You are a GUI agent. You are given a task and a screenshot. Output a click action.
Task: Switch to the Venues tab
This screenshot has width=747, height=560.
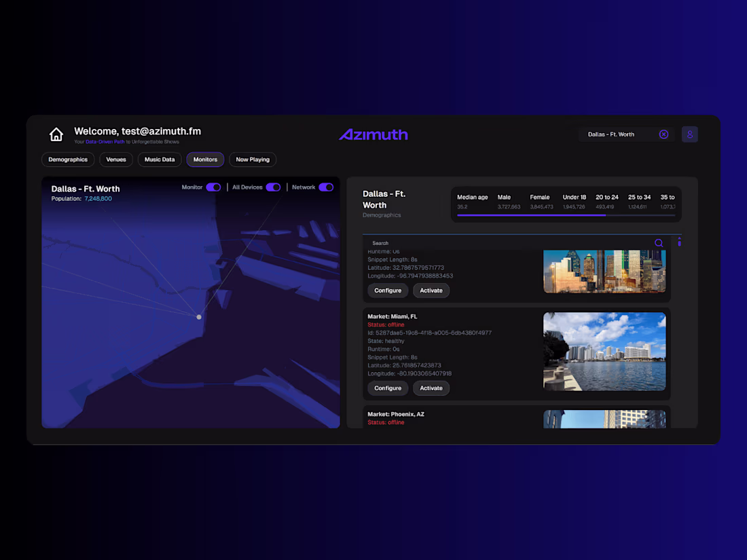pyautogui.click(x=115, y=160)
